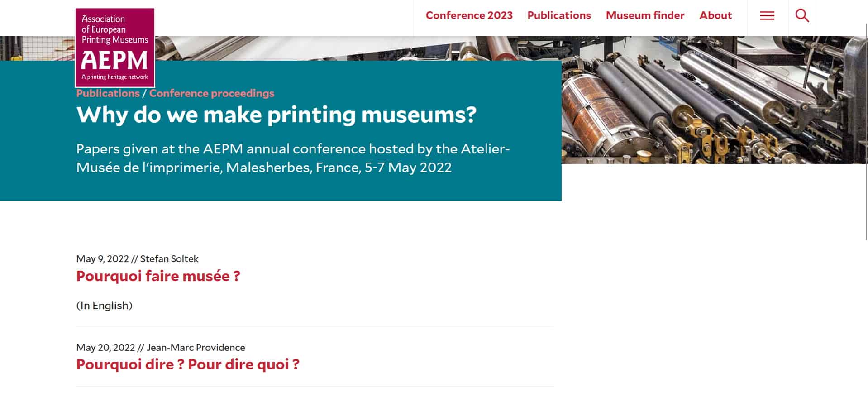Click Publications breadcrumb link
Viewport: 868px width, 402px height.
(108, 93)
